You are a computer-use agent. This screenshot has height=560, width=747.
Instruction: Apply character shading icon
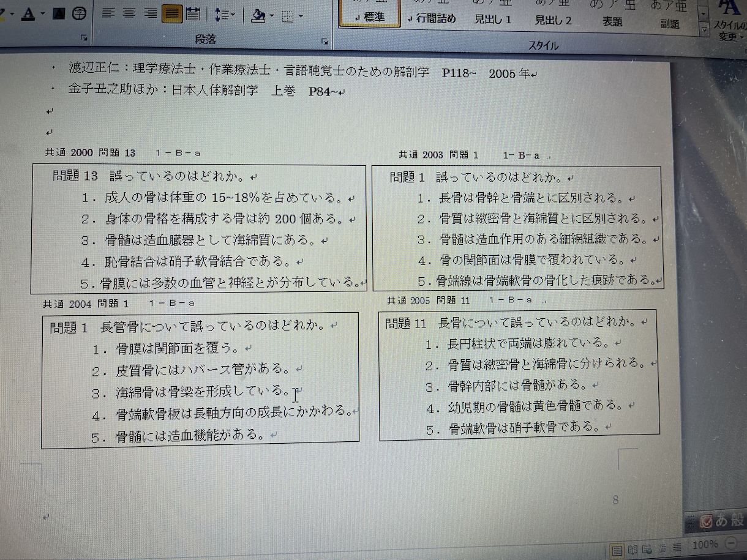(x=59, y=13)
